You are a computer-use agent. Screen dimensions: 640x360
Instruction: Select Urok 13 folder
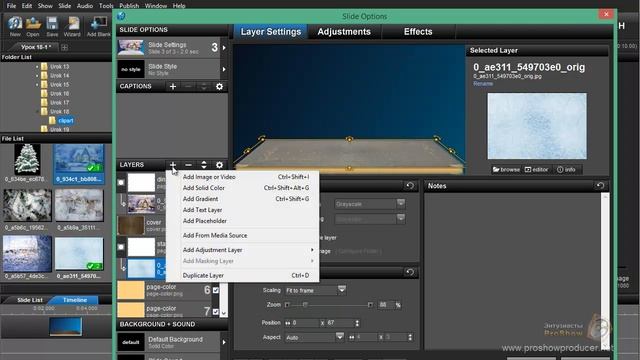coord(55,67)
